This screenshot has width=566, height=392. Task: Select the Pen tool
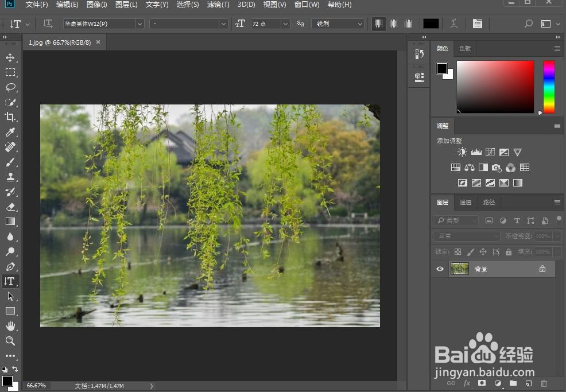pyautogui.click(x=10, y=266)
